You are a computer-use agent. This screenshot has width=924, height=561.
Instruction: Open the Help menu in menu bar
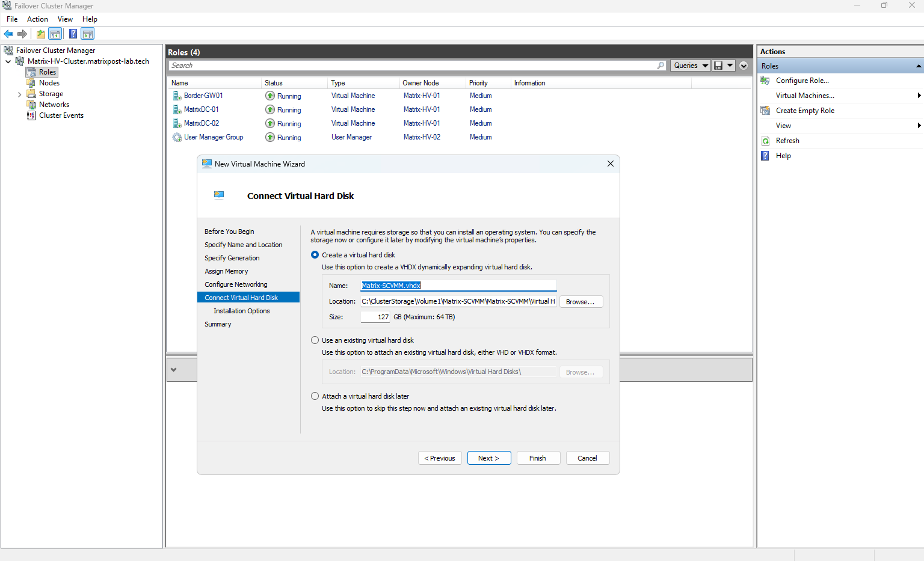pos(90,19)
